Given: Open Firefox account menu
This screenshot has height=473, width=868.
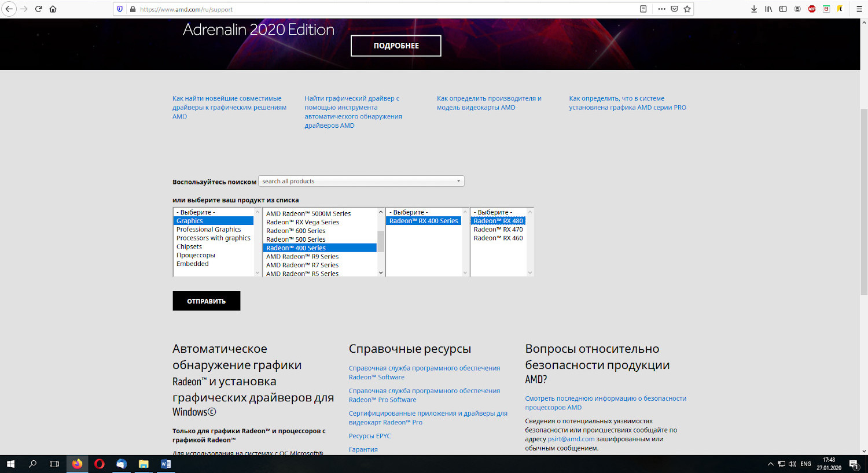Looking at the screenshot, I should (x=797, y=9).
